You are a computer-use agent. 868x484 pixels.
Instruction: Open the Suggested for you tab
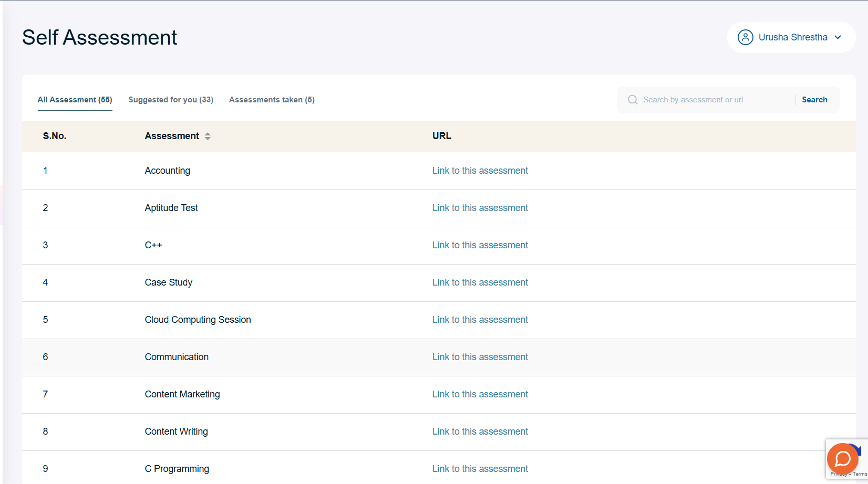(x=171, y=100)
